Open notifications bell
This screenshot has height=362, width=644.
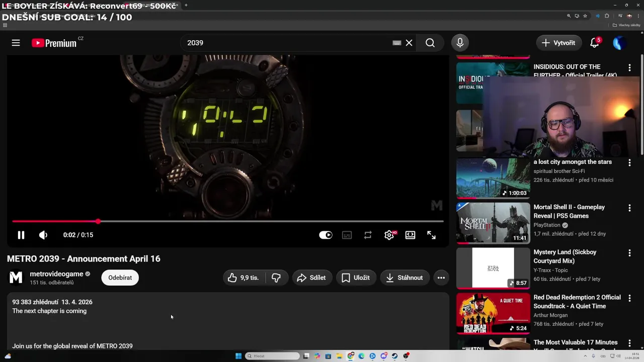pos(595,43)
